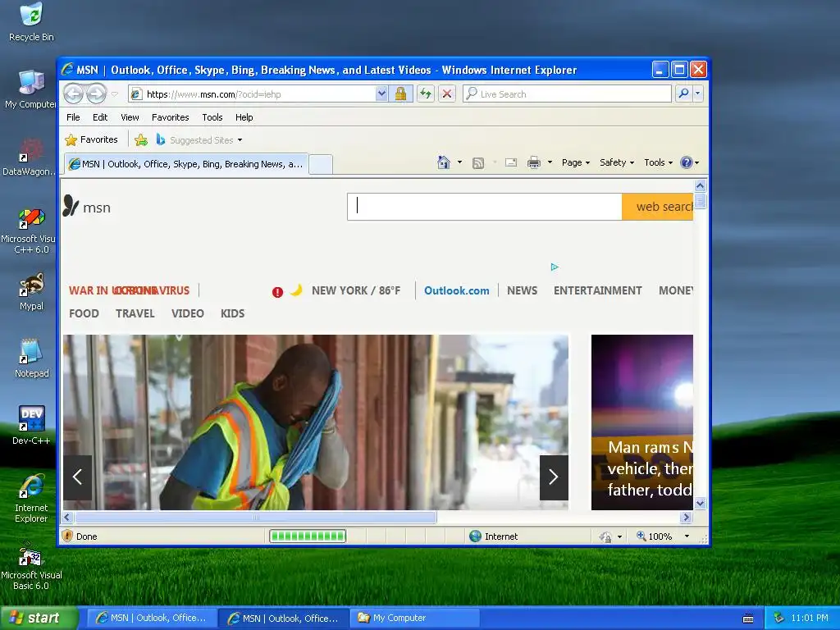
Task: Open the Help menu
Action: point(244,117)
